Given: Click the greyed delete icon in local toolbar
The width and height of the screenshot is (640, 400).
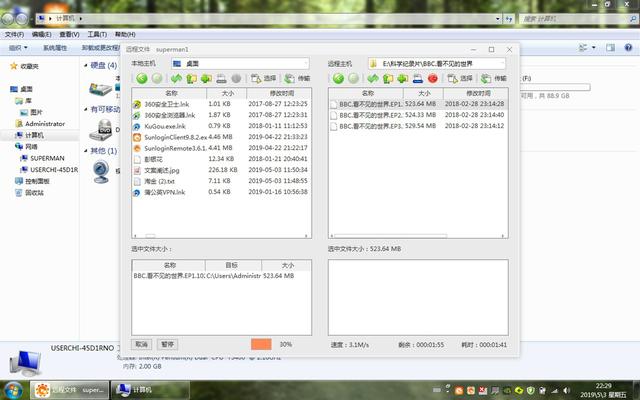Looking at the screenshot, I should 236,78.
